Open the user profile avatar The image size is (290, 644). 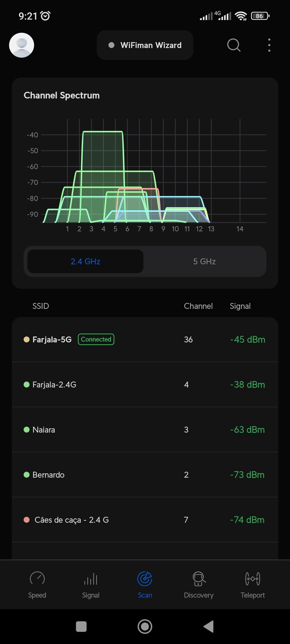(x=21, y=45)
